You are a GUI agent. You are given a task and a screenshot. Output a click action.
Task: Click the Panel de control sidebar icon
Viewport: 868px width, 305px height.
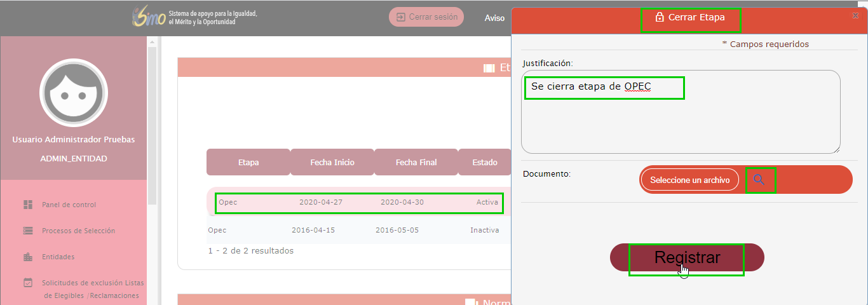28,205
